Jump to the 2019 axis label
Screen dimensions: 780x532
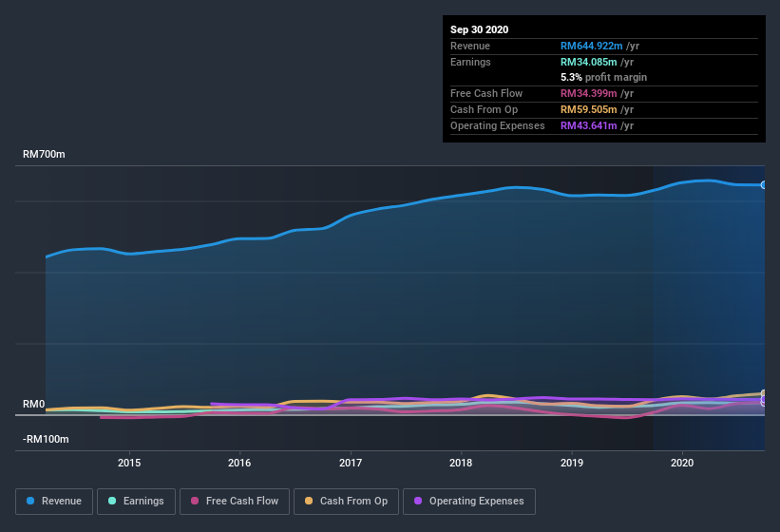[x=572, y=464]
